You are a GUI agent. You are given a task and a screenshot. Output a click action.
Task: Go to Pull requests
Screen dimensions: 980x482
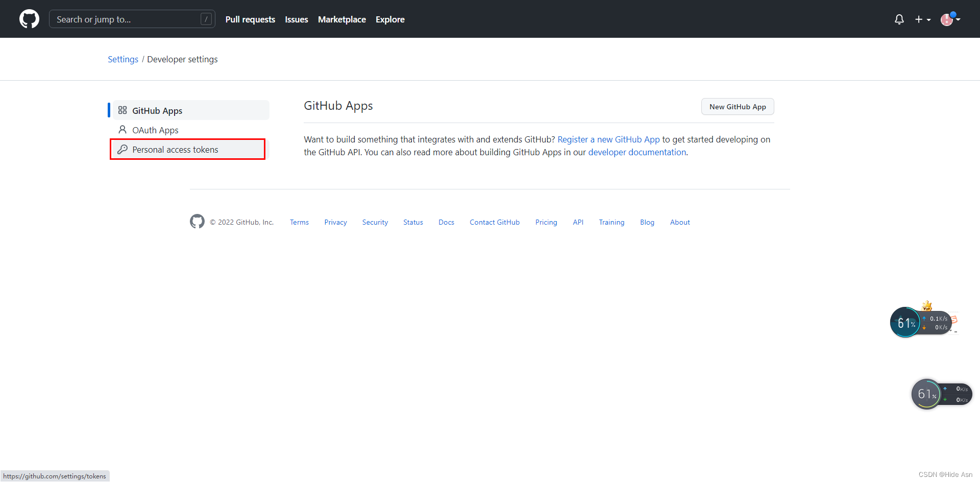250,19
